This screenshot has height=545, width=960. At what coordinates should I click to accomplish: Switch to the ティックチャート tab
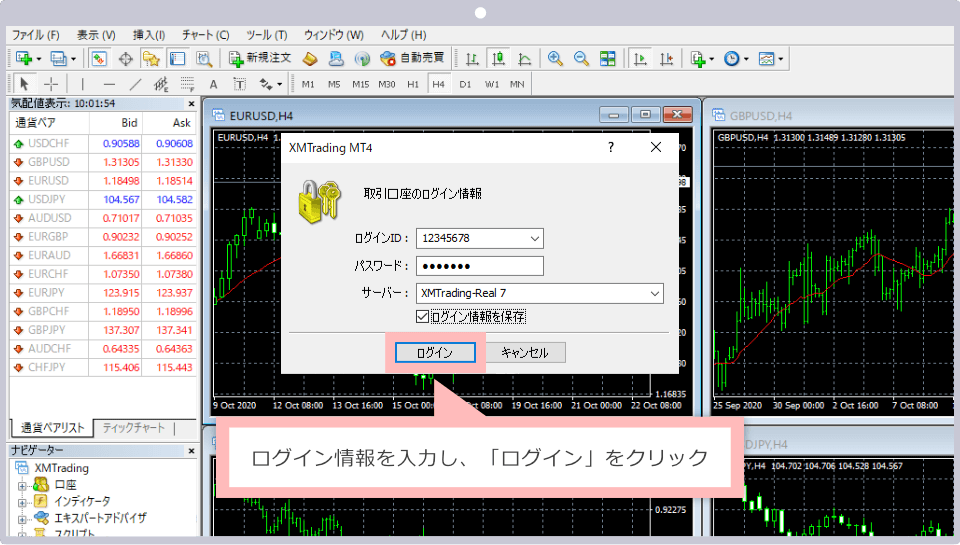134,428
